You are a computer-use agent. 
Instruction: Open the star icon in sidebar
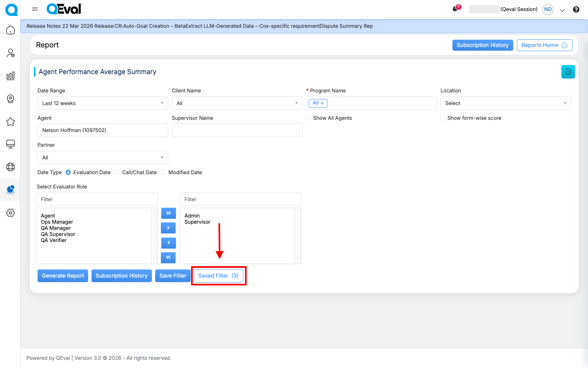coord(11,121)
